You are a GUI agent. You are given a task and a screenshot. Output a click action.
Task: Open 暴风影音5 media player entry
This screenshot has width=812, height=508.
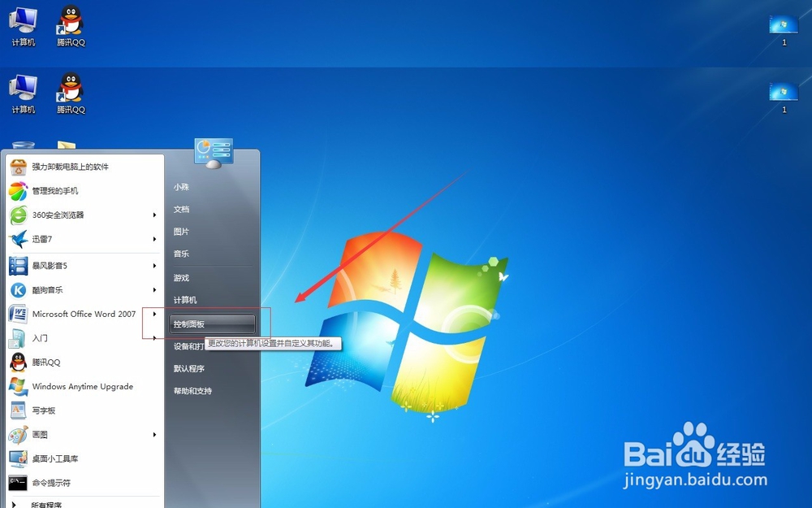[x=83, y=266]
